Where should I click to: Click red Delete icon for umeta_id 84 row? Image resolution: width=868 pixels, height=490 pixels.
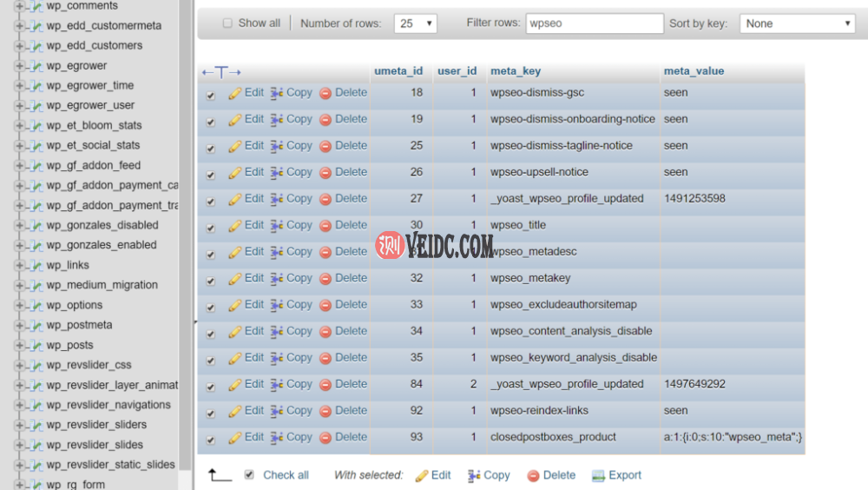click(x=325, y=385)
